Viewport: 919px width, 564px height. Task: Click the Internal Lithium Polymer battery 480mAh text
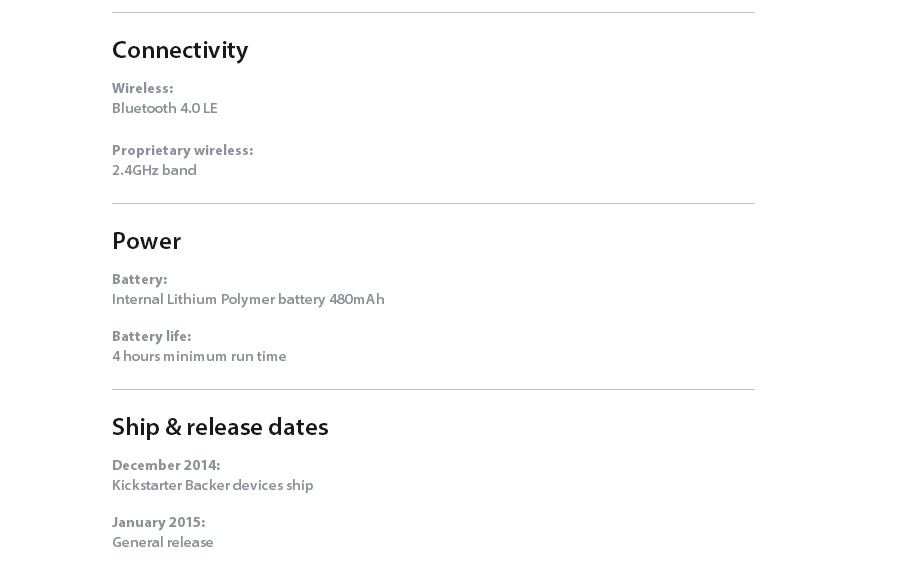pyautogui.click(x=248, y=300)
